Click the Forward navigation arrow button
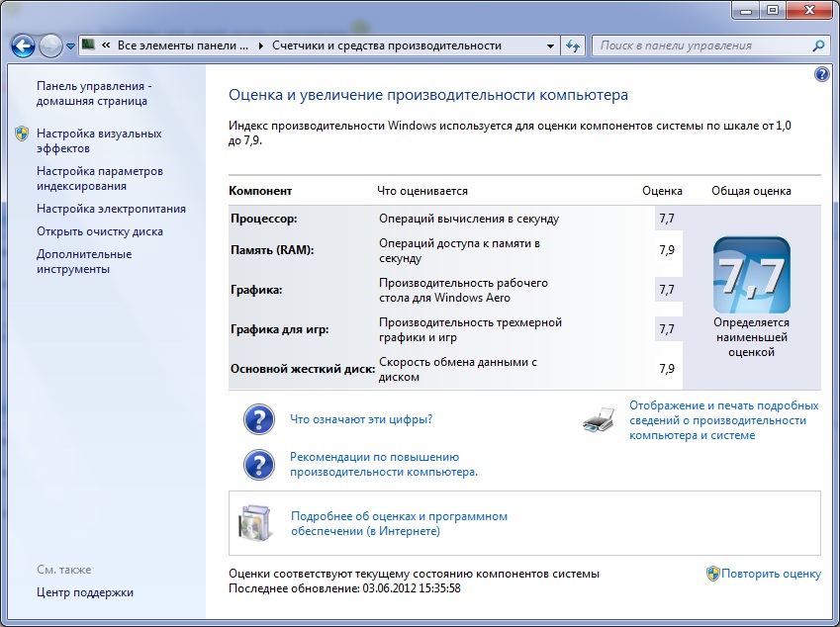 (50, 45)
